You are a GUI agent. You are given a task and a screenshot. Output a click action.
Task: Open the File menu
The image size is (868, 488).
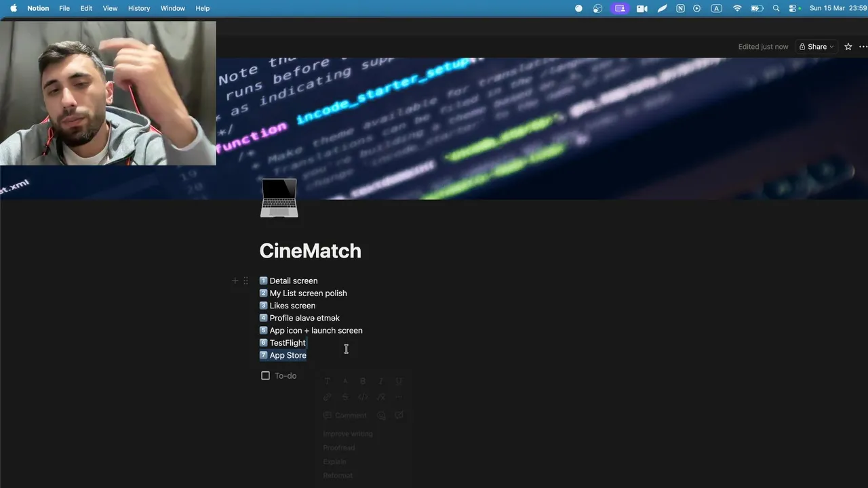(64, 8)
